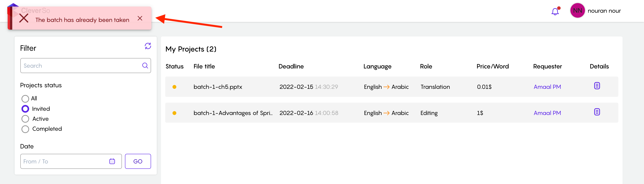Open details for batch-1-Advantages file
This screenshot has height=184, width=644.
coord(597,112)
